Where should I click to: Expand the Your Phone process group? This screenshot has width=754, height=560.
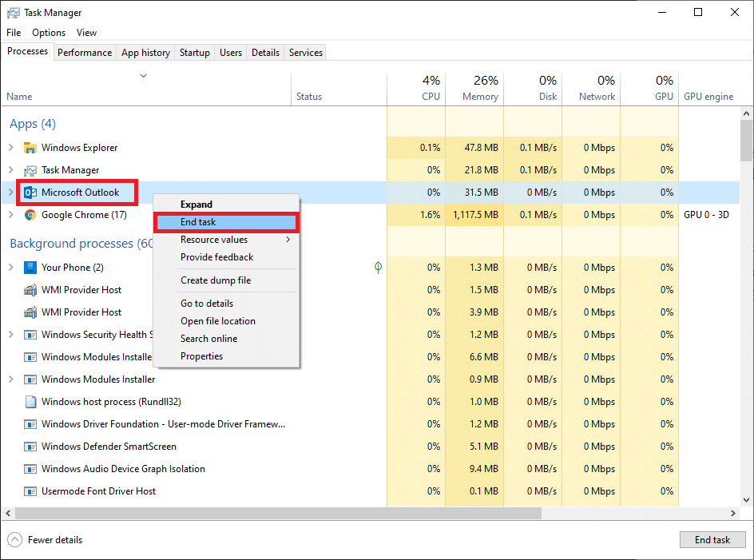10,268
